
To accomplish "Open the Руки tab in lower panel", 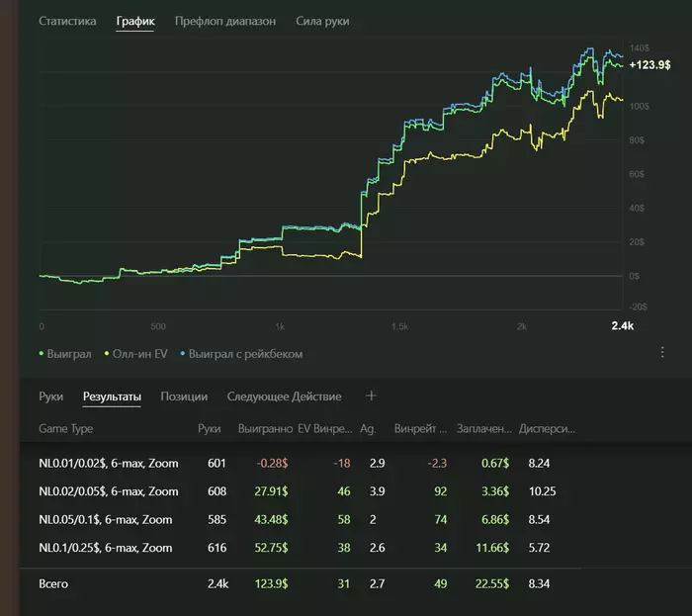I will coord(51,396).
